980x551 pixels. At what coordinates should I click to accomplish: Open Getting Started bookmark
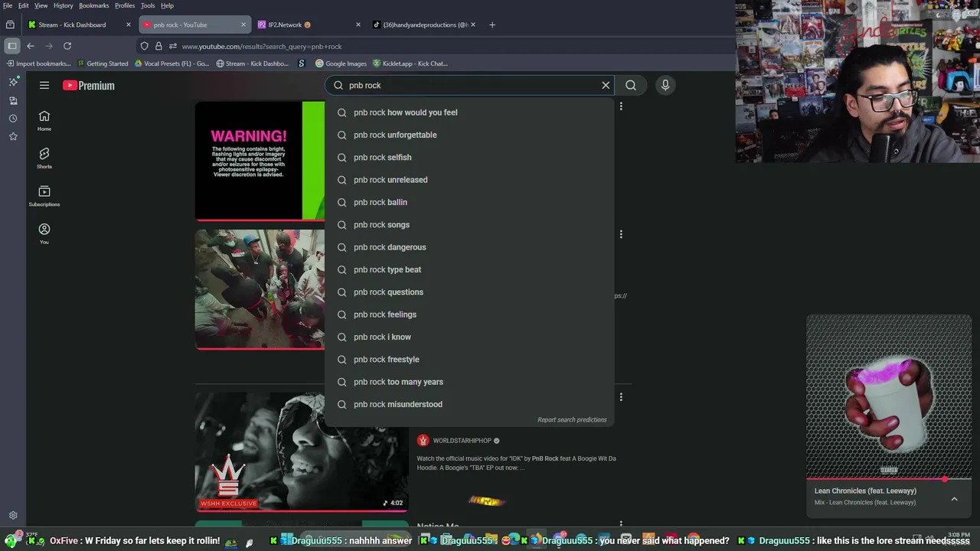103,64
